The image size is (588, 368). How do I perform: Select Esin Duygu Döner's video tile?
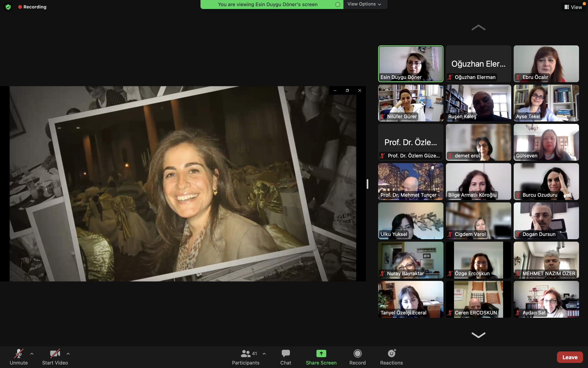point(411,64)
